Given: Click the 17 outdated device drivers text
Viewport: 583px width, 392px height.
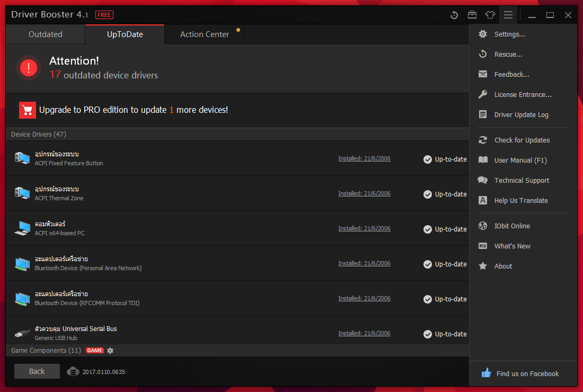Looking at the screenshot, I should coord(104,75).
